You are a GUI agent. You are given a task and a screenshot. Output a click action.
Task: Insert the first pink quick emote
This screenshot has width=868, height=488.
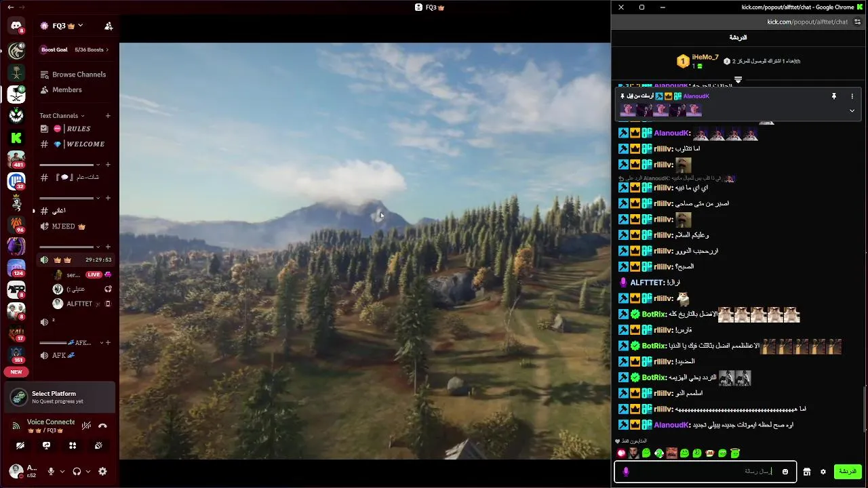(x=620, y=453)
